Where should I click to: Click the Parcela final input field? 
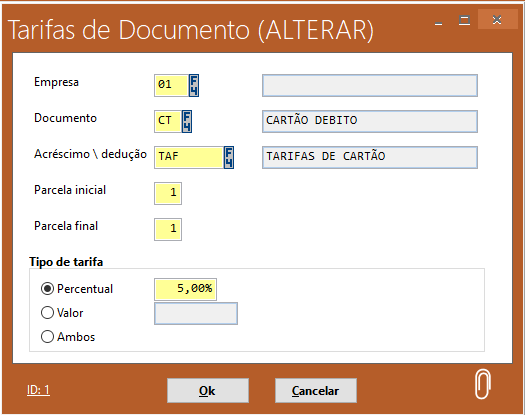168,229
